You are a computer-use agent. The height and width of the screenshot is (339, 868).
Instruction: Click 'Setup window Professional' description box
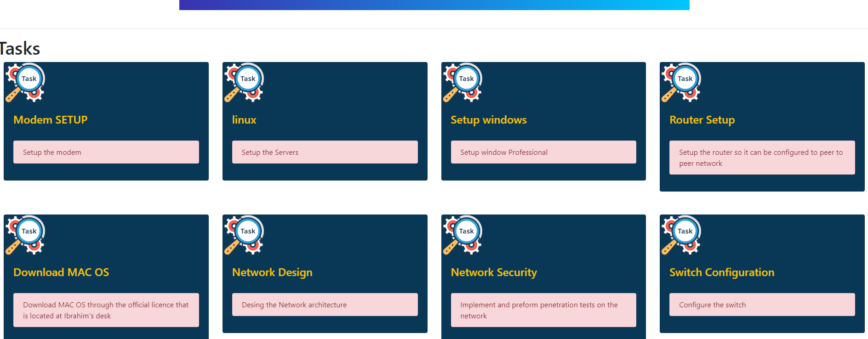[543, 152]
